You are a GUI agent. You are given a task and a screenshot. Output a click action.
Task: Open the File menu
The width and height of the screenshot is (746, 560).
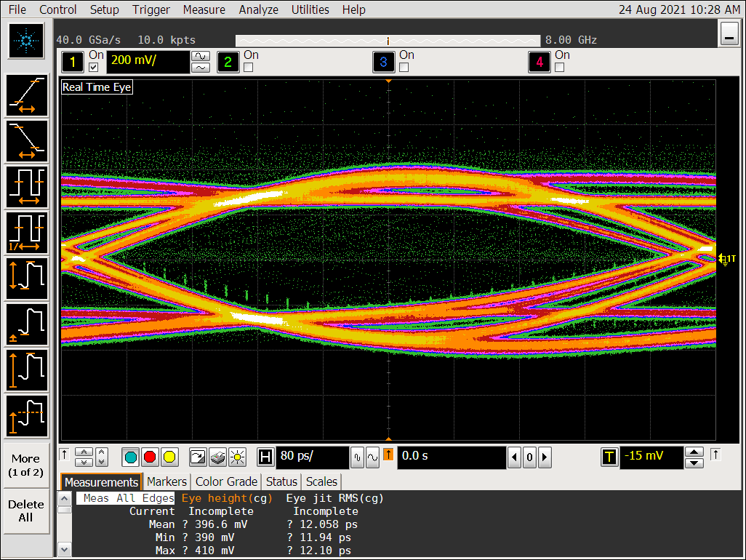17,9
